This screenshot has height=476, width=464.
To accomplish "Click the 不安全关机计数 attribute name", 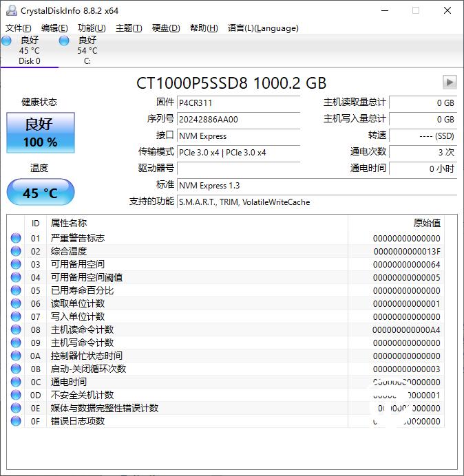I will (x=82, y=395).
